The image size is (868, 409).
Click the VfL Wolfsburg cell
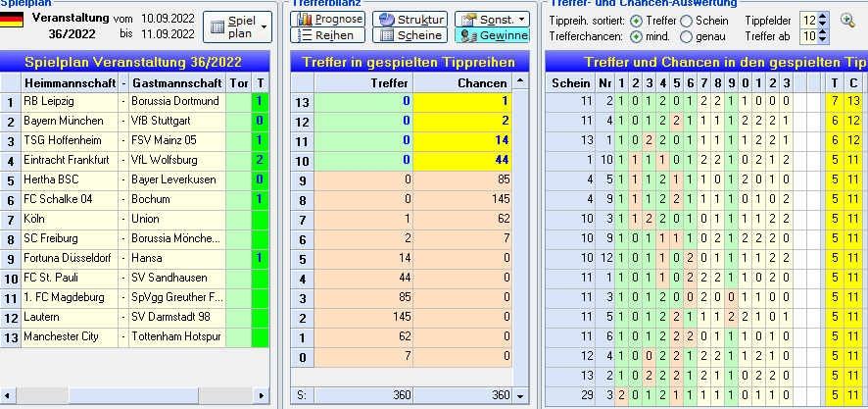177,160
